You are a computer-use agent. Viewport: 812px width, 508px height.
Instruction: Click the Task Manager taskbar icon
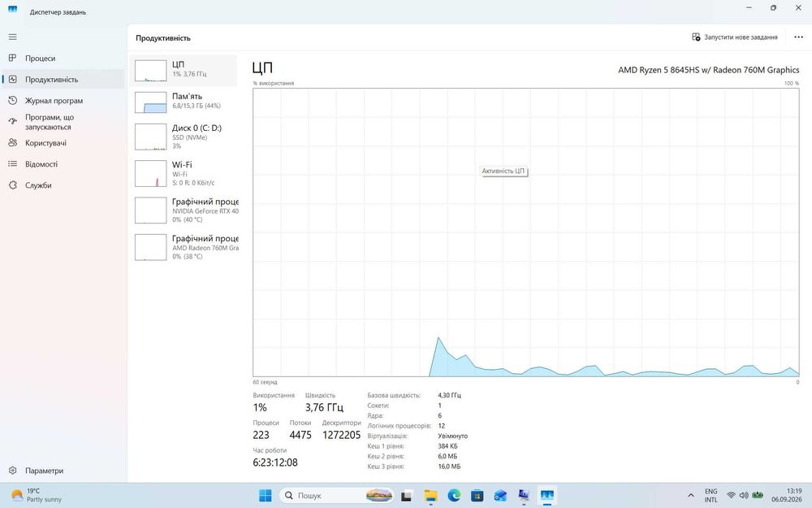coord(546,496)
